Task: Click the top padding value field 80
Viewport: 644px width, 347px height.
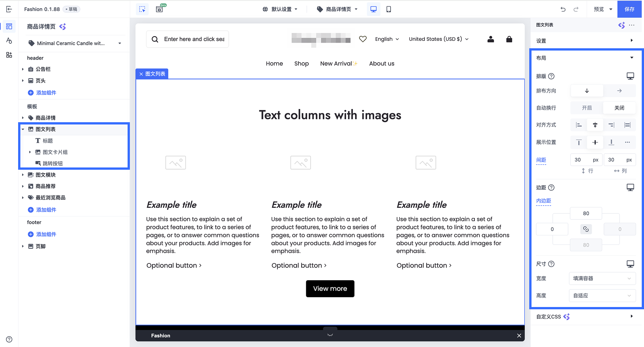Action: [586, 213]
